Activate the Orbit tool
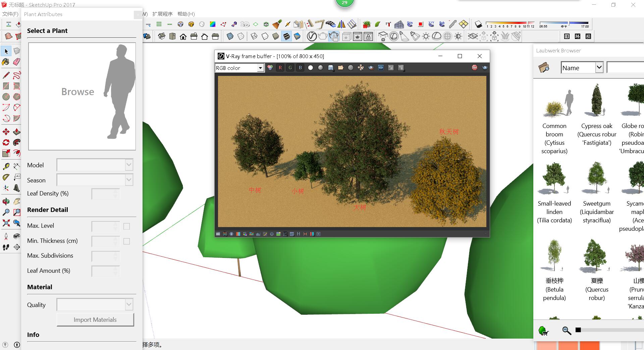 tap(6, 202)
